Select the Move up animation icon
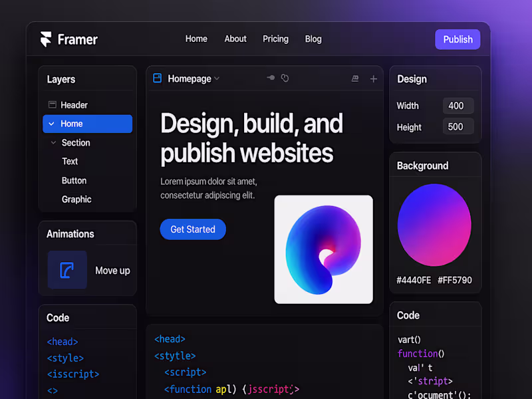Viewport: 532px width, 399px height. click(x=66, y=271)
